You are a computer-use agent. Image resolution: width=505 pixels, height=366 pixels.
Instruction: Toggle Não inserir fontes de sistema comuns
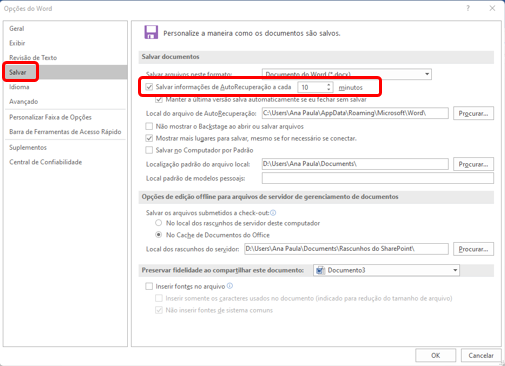[x=159, y=310]
